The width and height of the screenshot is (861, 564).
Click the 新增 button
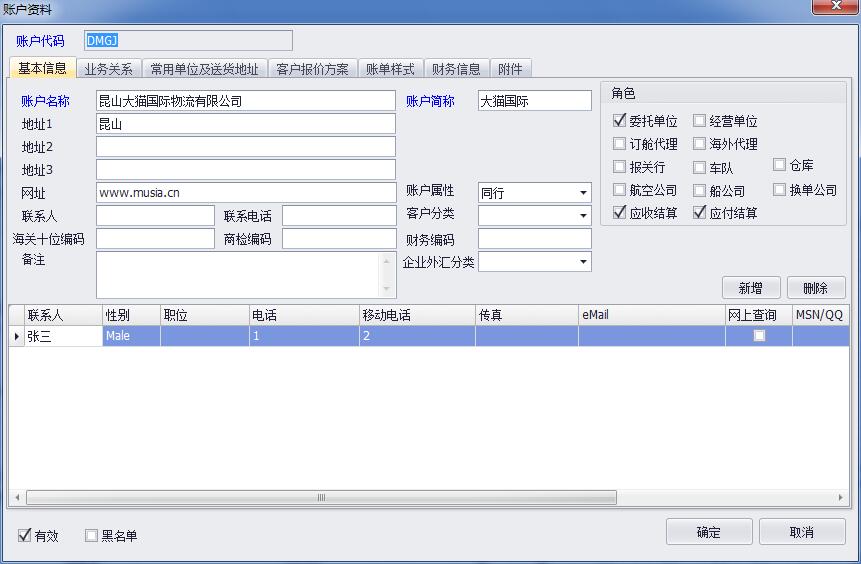pyautogui.click(x=751, y=288)
